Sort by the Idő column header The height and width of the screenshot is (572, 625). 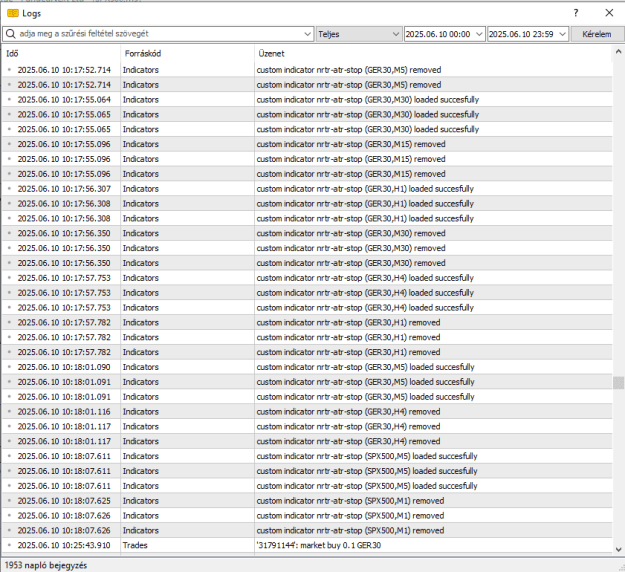[x=61, y=53]
